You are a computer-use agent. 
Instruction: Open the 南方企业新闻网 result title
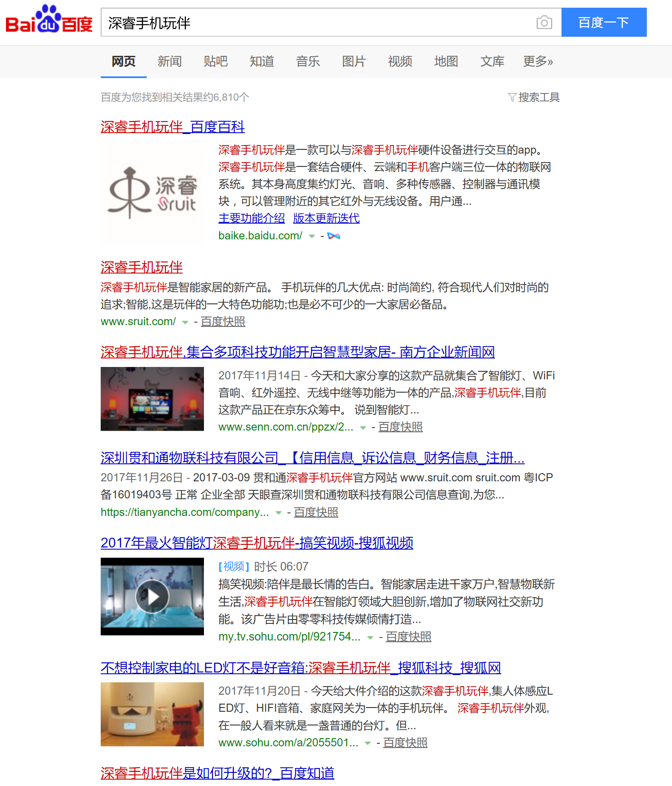(297, 352)
